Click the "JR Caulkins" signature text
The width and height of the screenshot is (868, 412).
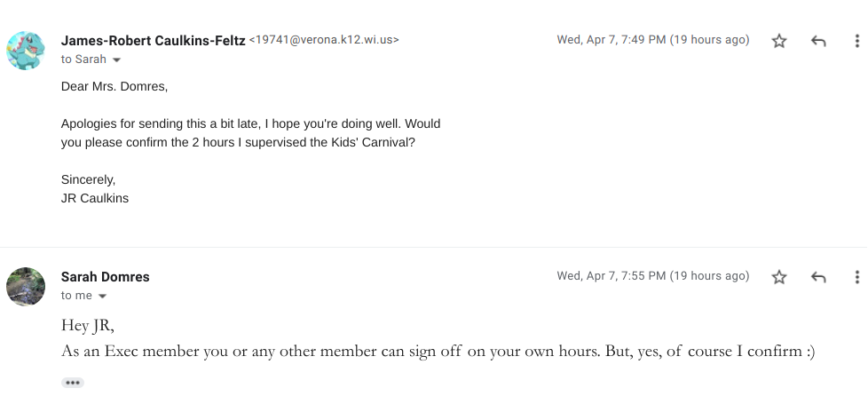point(95,198)
